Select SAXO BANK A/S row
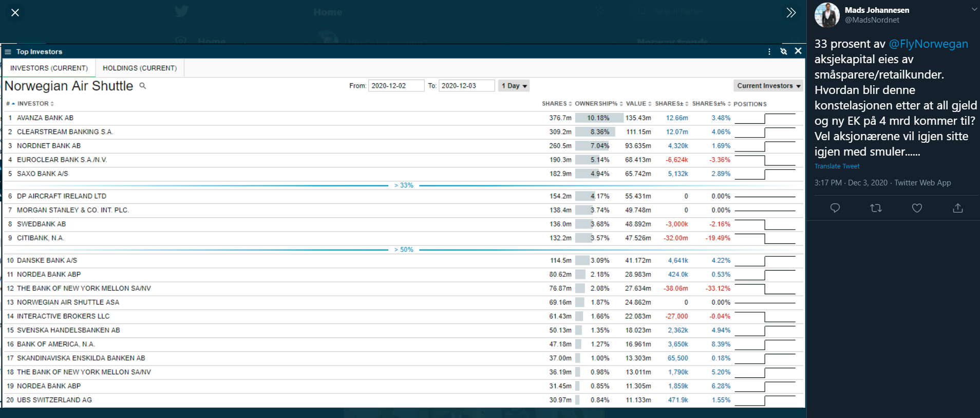This screenshot has width=980, height=418. pos(403,174)
